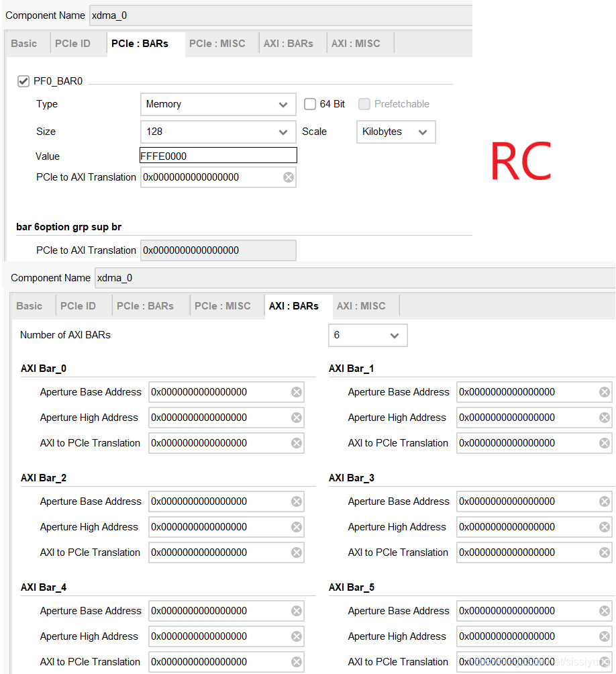616x674 pixels.
Task: Open PCIe : MISC tab in lower panel
Action: [x=223, y=306]
